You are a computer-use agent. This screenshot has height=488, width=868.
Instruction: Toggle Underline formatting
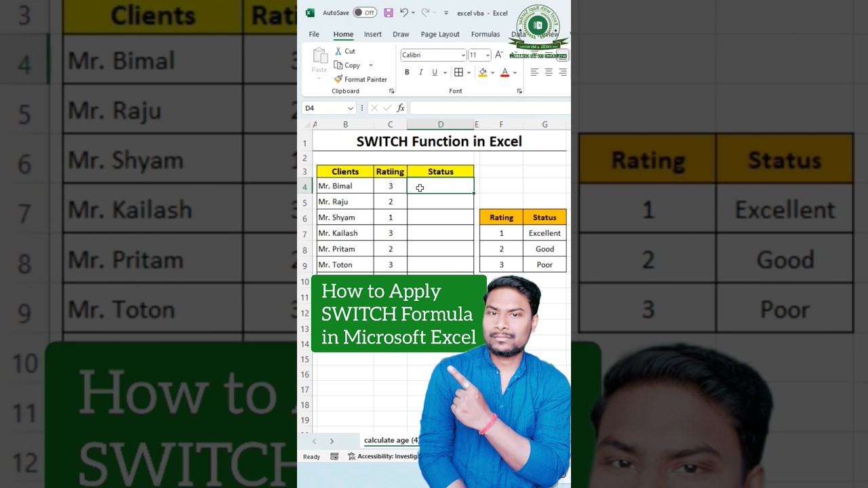[435, 73]
